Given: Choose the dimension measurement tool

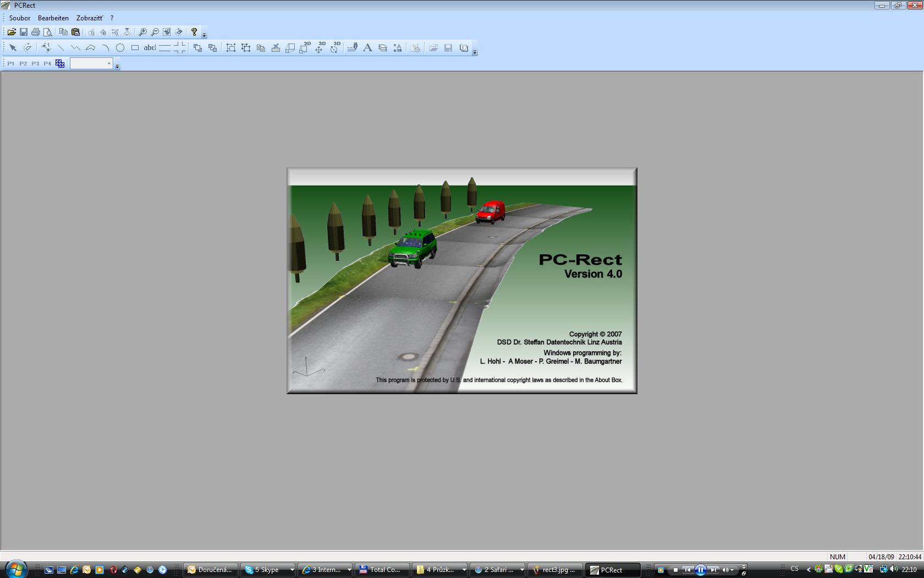Looking at the screenshot, I should tap(46, 48).
